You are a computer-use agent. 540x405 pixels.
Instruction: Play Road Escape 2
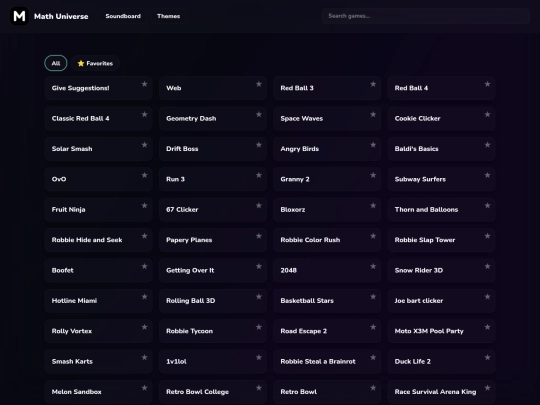pyautogui.click(x=327, y=331)
